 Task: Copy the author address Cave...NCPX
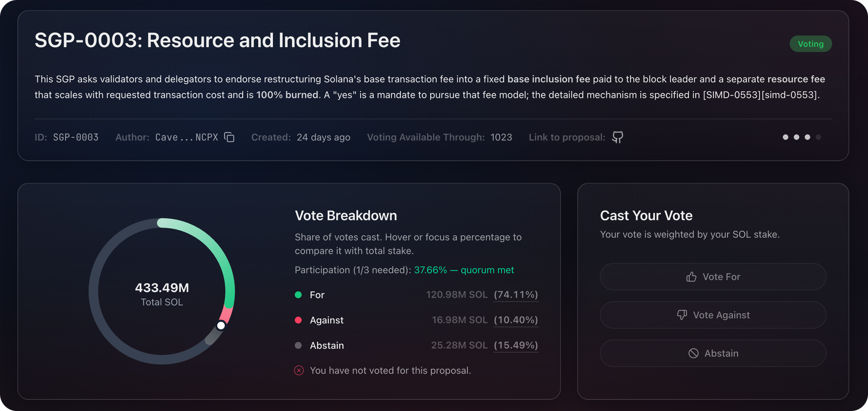[x=229, y=137]
